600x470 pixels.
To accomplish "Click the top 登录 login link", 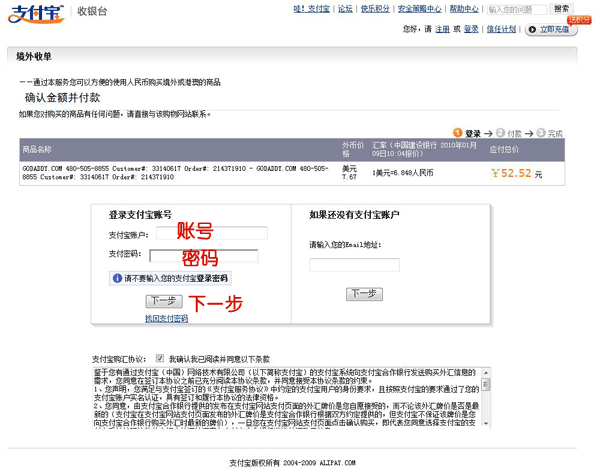I will [x=471, y=29].
